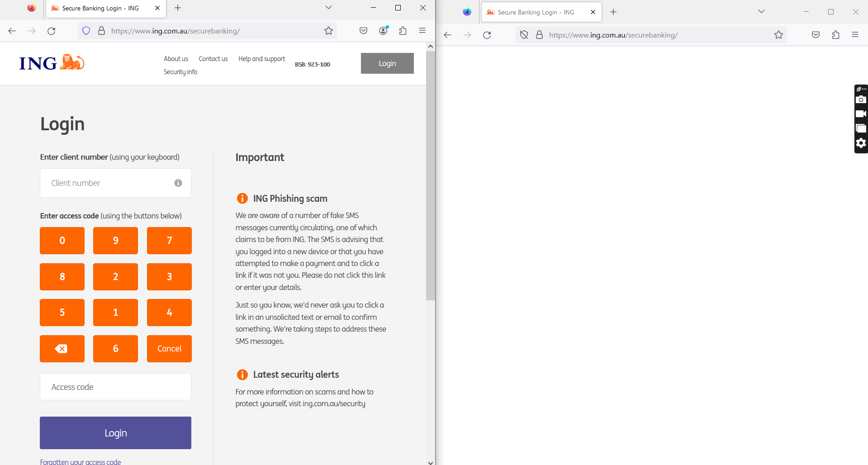Open the Firefox account profile icon
This screenshot has height=465, width=868.
pos(383,31)
